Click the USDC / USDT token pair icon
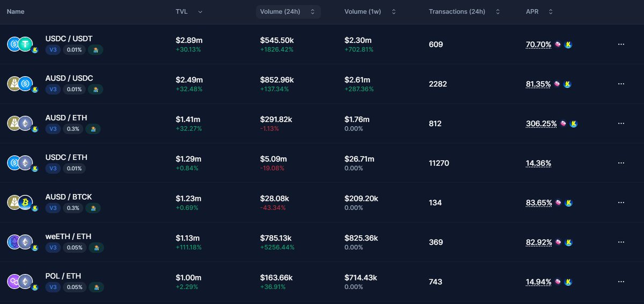Screen dimensions: 644x304 pyautogui.click(x=21, y=45)
